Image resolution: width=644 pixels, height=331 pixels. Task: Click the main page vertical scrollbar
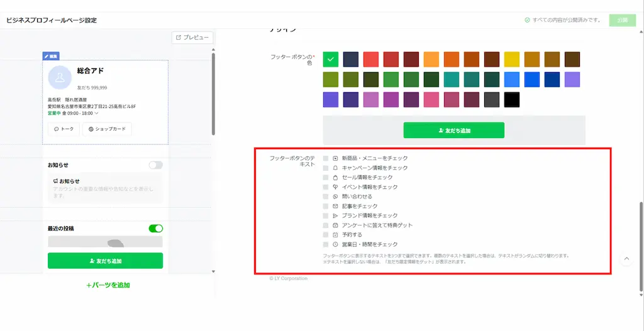coord(642,247)
